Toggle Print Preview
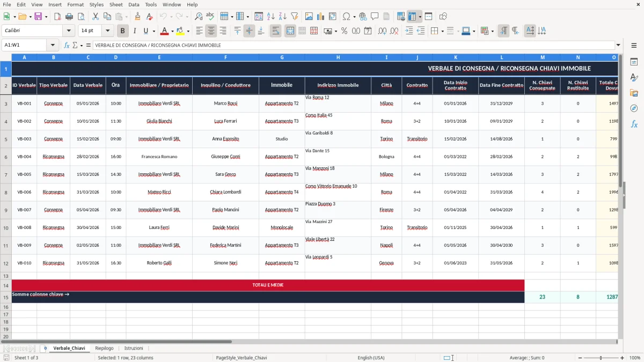The image size is (644, 362). pos(81,17)
